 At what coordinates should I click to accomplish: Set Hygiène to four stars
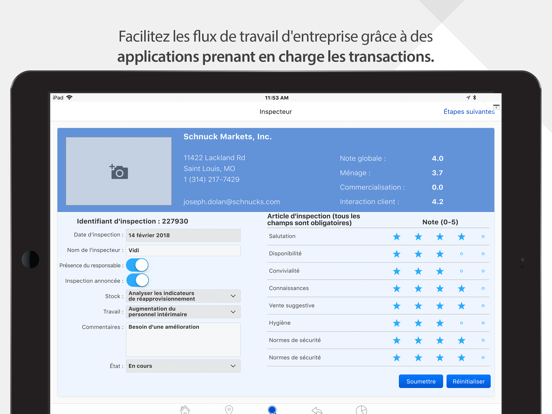point(462,323)
